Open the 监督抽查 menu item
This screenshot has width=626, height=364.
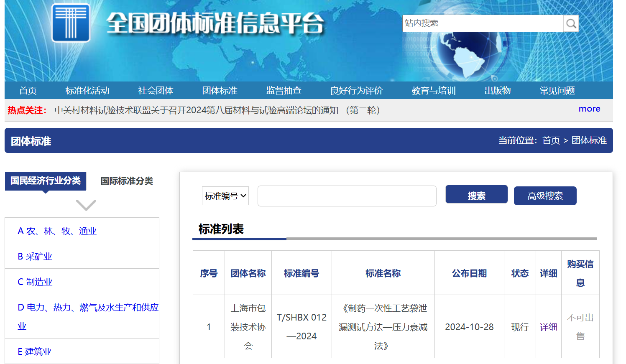click(x=284, y=90)
